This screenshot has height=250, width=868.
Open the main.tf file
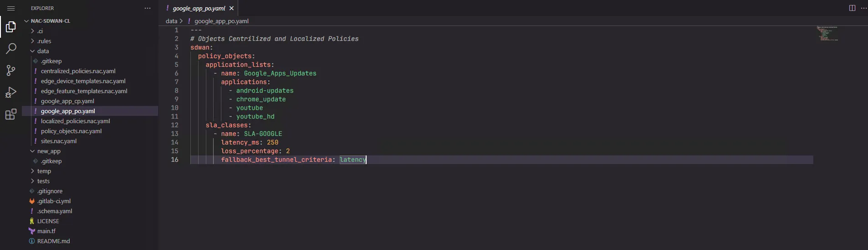(x=46, y=231)
